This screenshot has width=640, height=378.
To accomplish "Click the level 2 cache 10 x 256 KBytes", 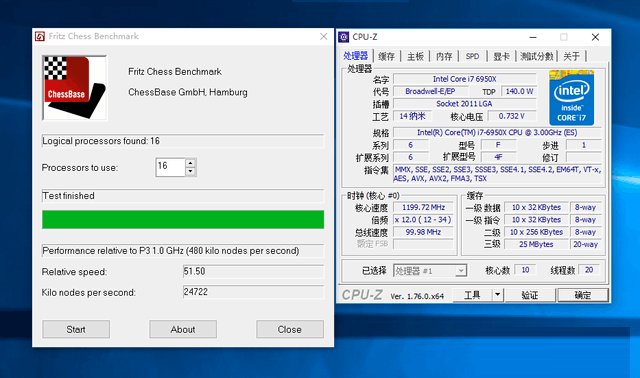I will [x=536, y=232].
